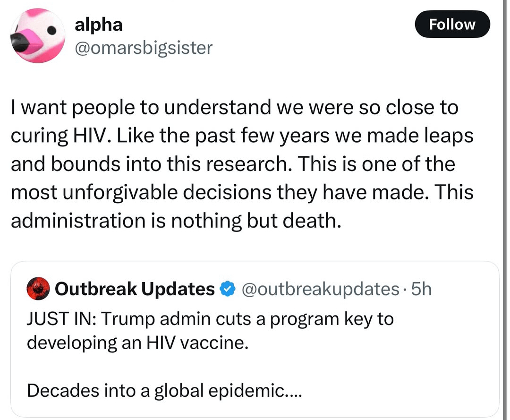Open alpha's flamingo profile picture
Image resolution: width=510 pixels, height=420 pixels.
tap(38, 36)
